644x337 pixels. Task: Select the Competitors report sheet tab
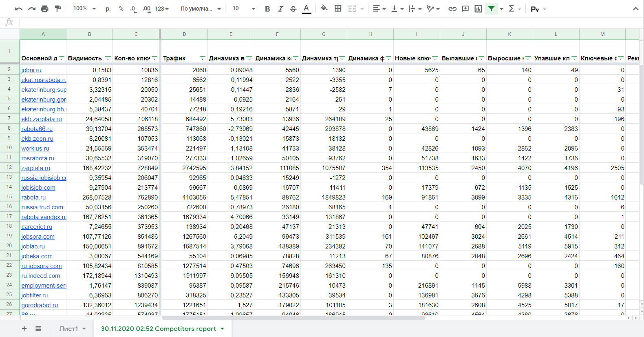point(159,329)
